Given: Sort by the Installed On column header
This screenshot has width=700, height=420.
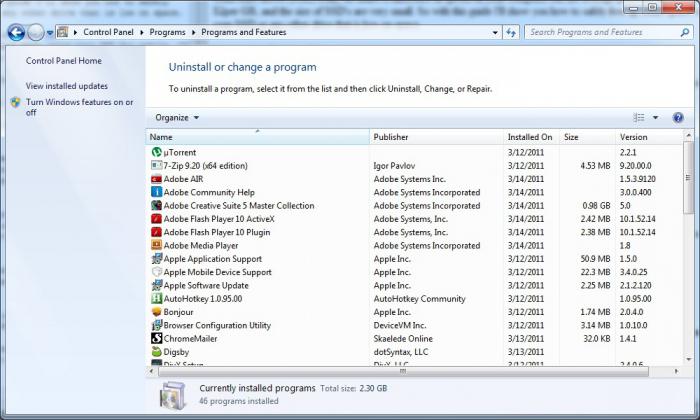Looking at the screenshot, I should point(531,137).
